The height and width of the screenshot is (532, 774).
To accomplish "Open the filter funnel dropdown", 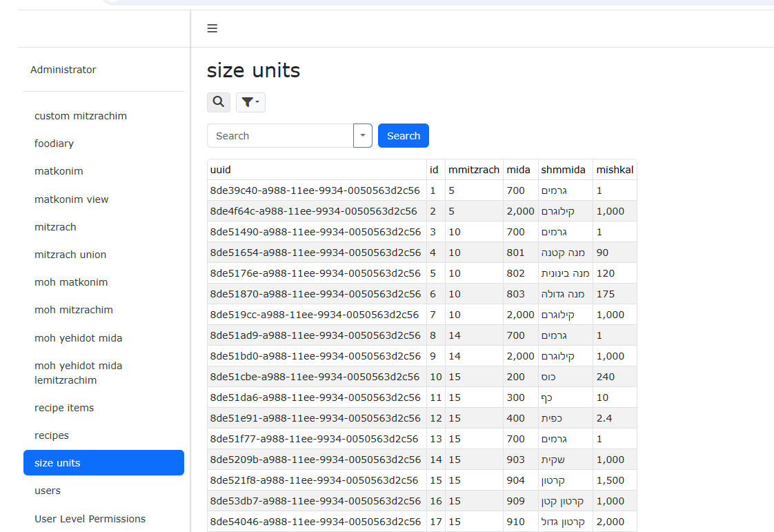I will pyautogui.click(x=250, y=102).
